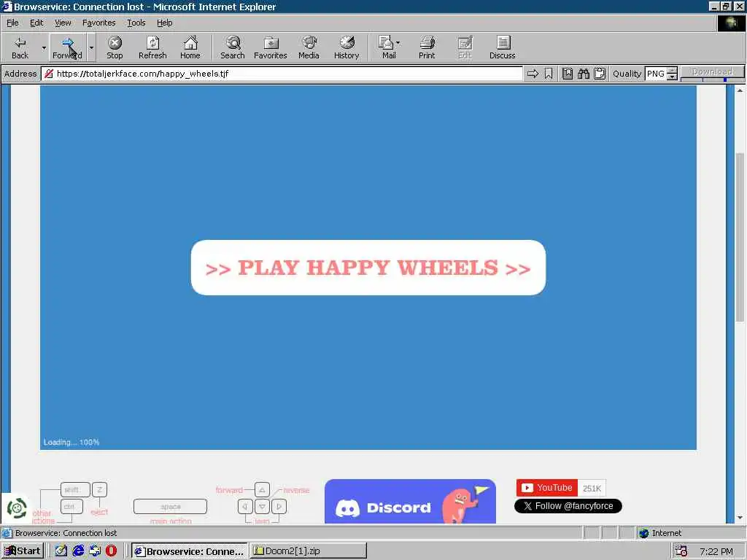The image size is (747, 560).
Task: Click the Show Desktop quick launch icon
Action: coord(95,551)
